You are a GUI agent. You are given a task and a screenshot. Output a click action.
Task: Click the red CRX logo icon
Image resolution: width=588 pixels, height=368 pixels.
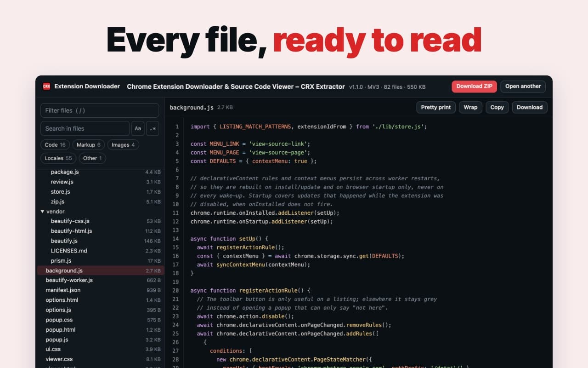click(46, 86)
